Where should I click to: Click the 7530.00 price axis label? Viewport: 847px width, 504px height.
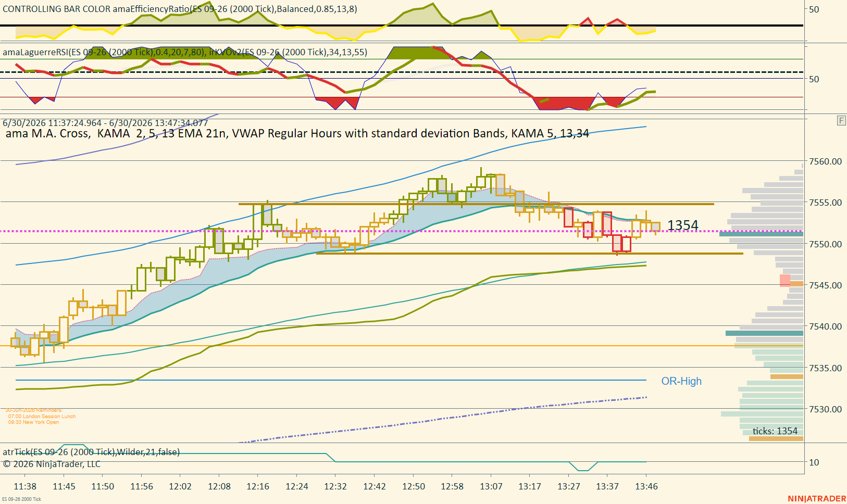pyautogui.click(x=825, y=409)
